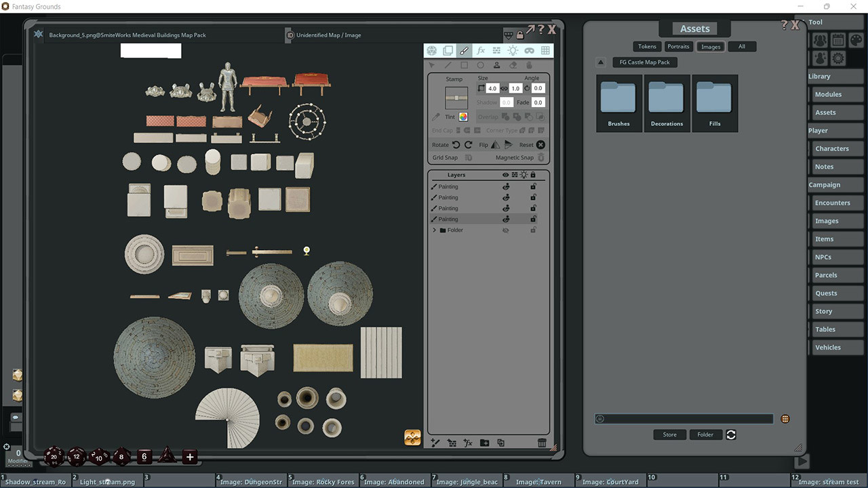868x488 pixels.
Task: Select the grid tool at toolbar's right end
Action: click(x=545, y=50)
